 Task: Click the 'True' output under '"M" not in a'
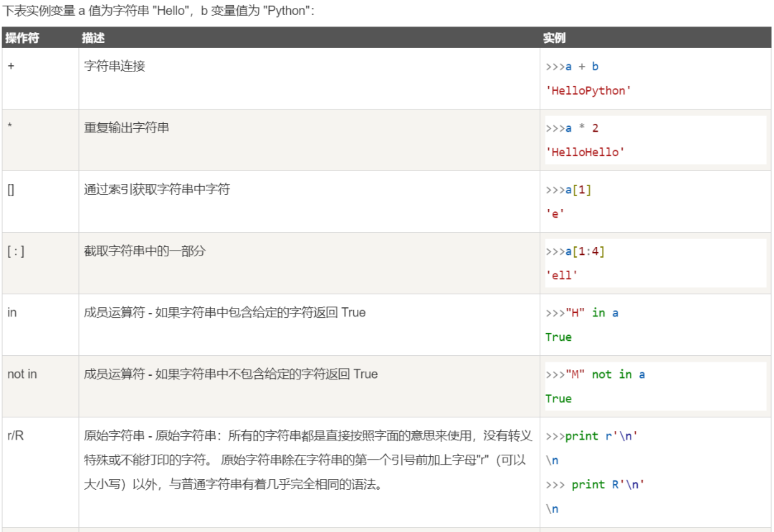pos(558,399)
